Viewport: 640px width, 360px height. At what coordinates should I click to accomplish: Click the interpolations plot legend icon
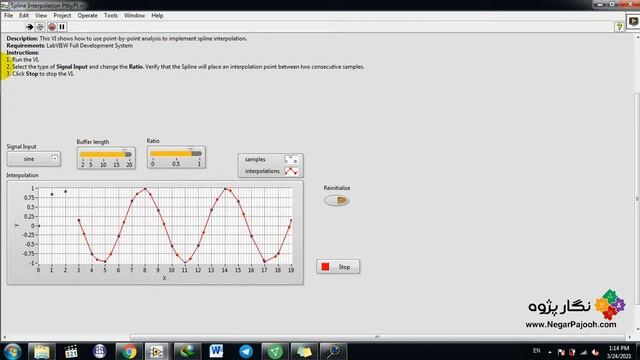(291, 171)
